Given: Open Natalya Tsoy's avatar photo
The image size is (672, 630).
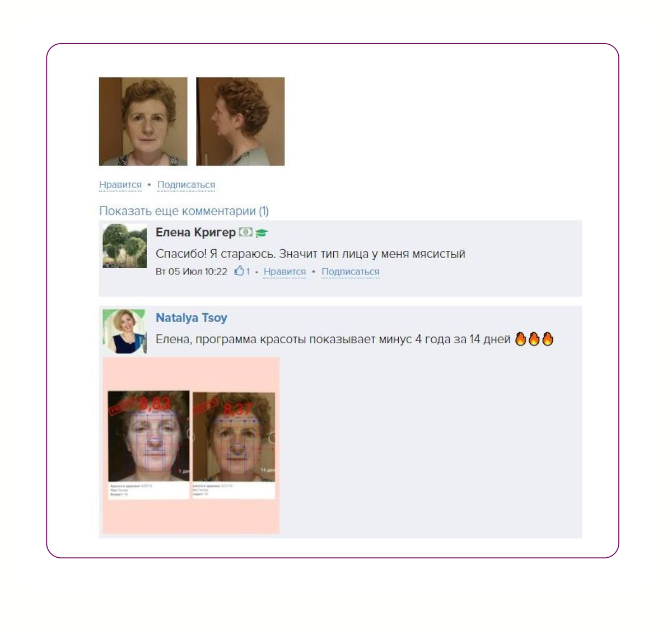Looking at the screenshot, I should 125,332.
